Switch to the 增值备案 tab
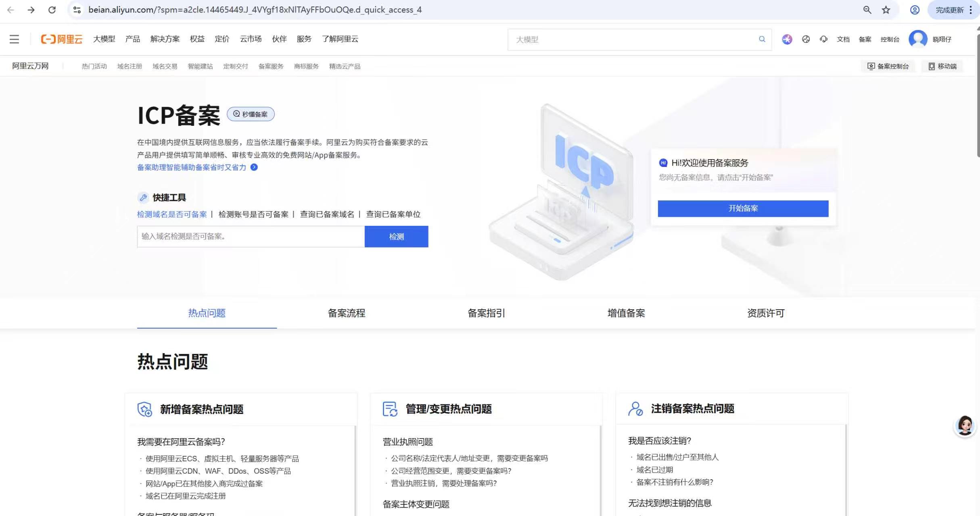980x516 pixels. point(626,313)
